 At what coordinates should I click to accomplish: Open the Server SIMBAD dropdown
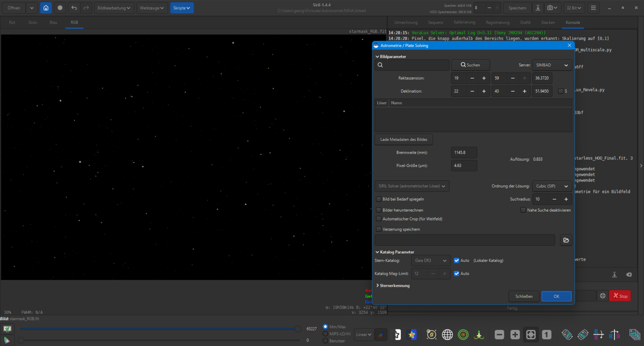(x=552, y=65)
